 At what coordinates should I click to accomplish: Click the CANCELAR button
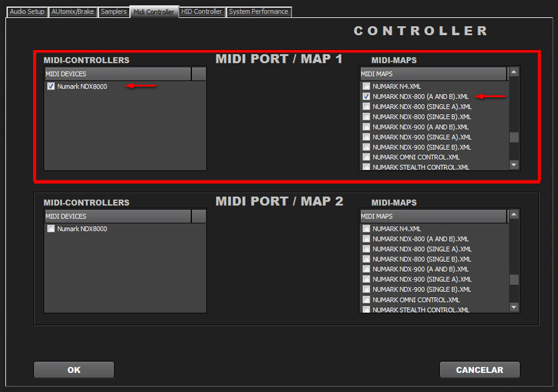[x=479, y=370]
